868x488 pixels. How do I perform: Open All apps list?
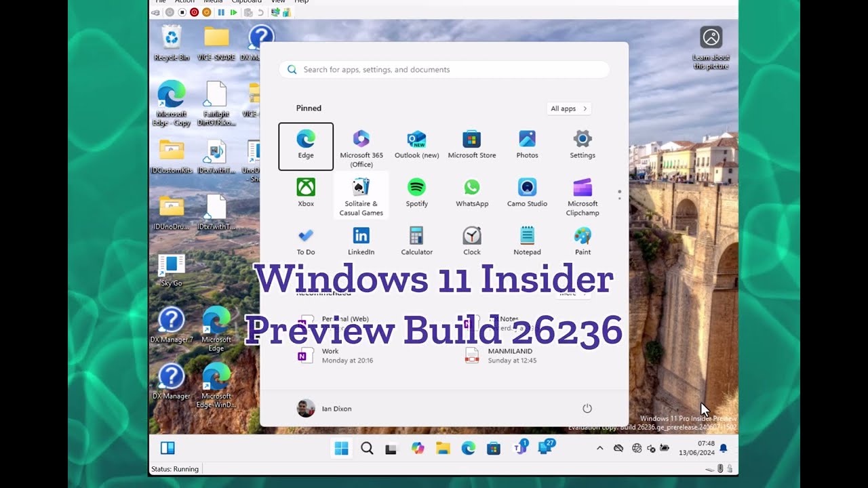pos(569,108)
